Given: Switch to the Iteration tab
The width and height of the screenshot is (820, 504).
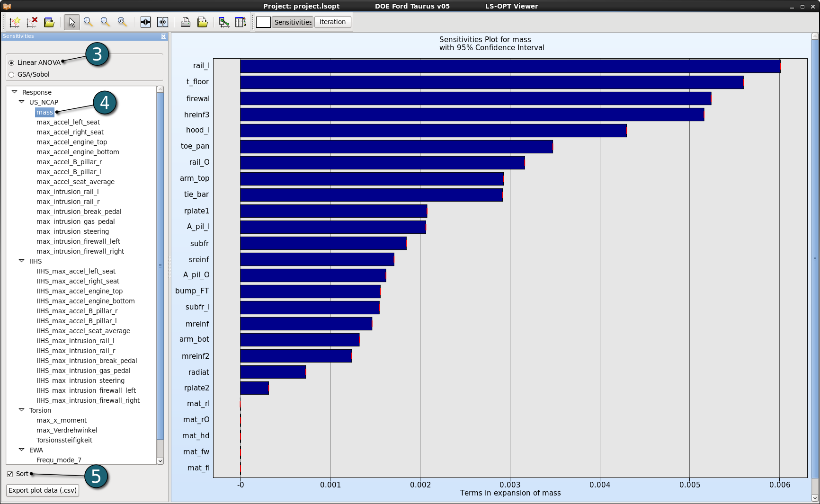Looking at the screenshot, I should click(332, 22).
